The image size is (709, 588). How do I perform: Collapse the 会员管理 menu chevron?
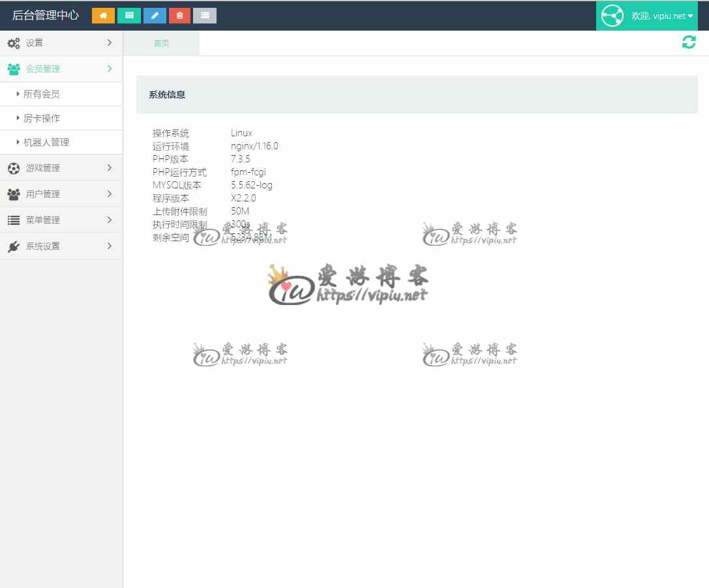(x=110, y=68)
